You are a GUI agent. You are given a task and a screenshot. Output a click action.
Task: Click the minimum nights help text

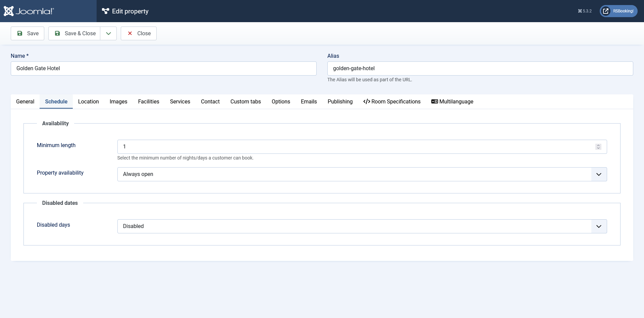pos(185,158)
